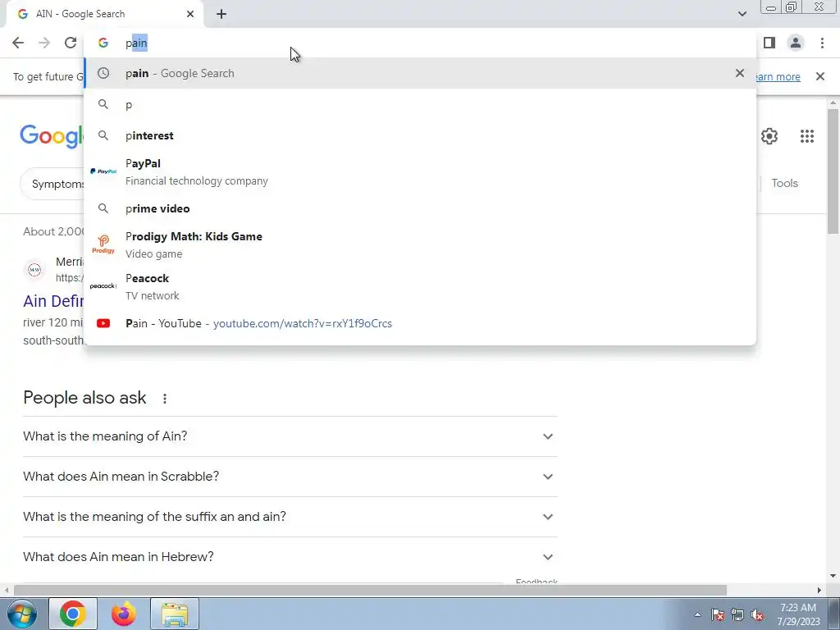Click the clock history icon
840x630 pixels.
(103, 73)
